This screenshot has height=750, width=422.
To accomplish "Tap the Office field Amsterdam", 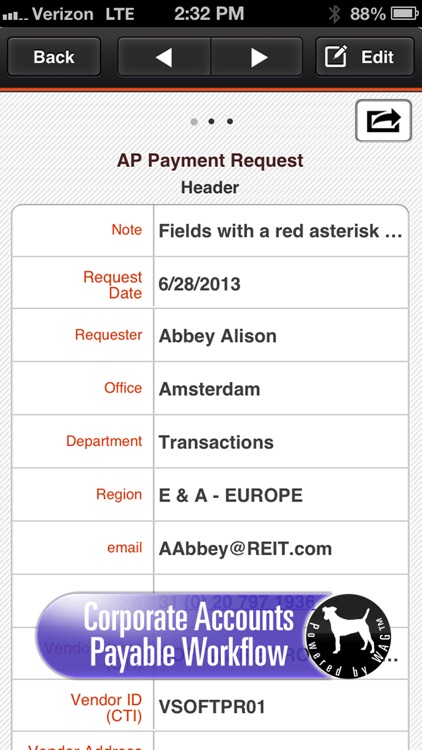I will click(210, 389).
